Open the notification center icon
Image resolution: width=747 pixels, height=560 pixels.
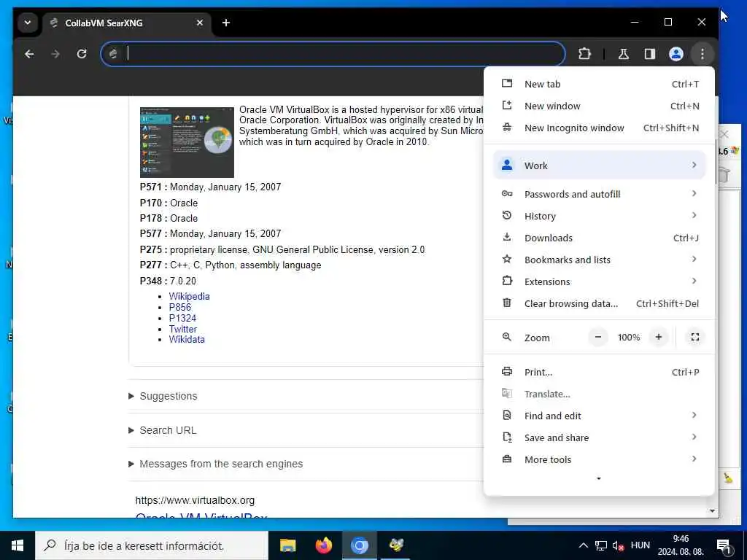(x=724, y=545)
